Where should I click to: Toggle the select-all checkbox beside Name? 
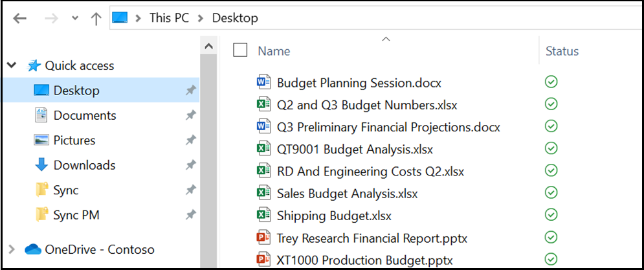point(240,51)
